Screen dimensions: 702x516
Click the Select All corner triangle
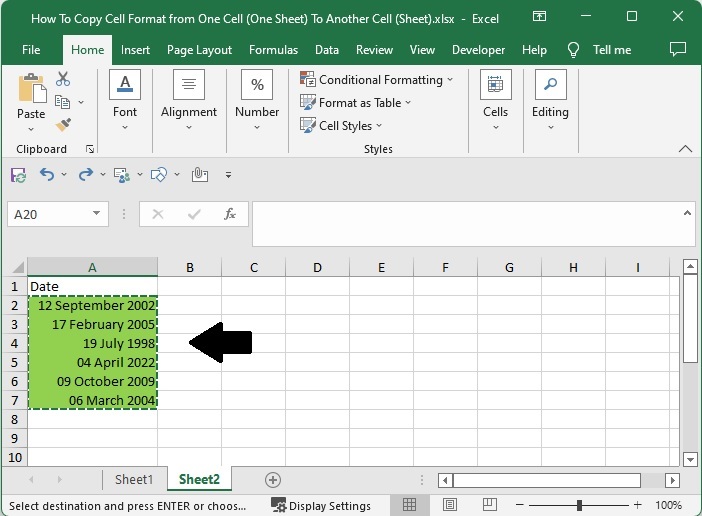(18, 267)
